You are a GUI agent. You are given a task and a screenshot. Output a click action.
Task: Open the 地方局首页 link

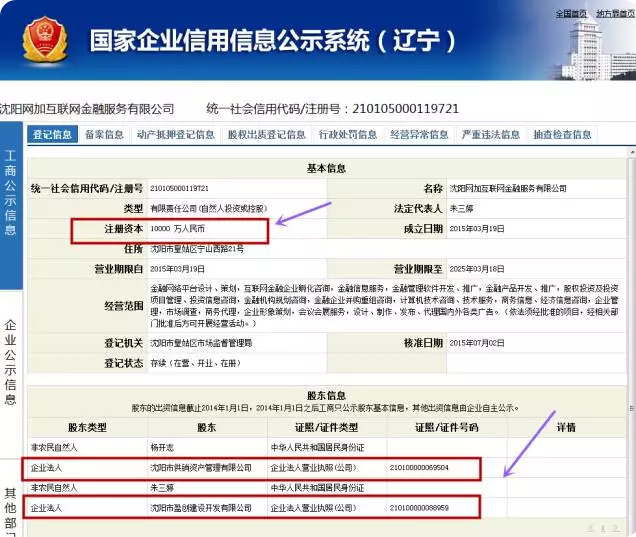(615, 14)
